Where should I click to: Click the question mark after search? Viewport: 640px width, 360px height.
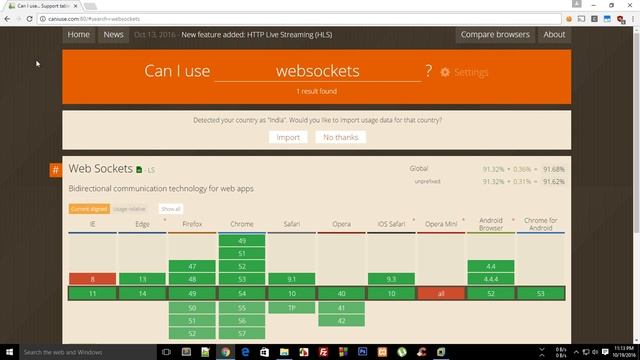(x=429, y=71)
